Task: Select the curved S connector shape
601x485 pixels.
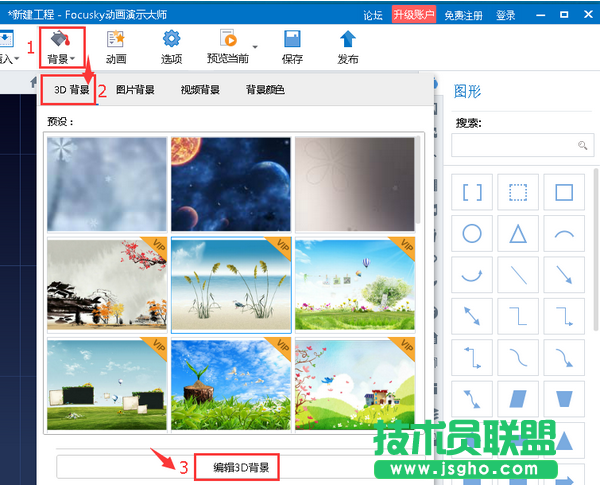Action: point(518,357)
